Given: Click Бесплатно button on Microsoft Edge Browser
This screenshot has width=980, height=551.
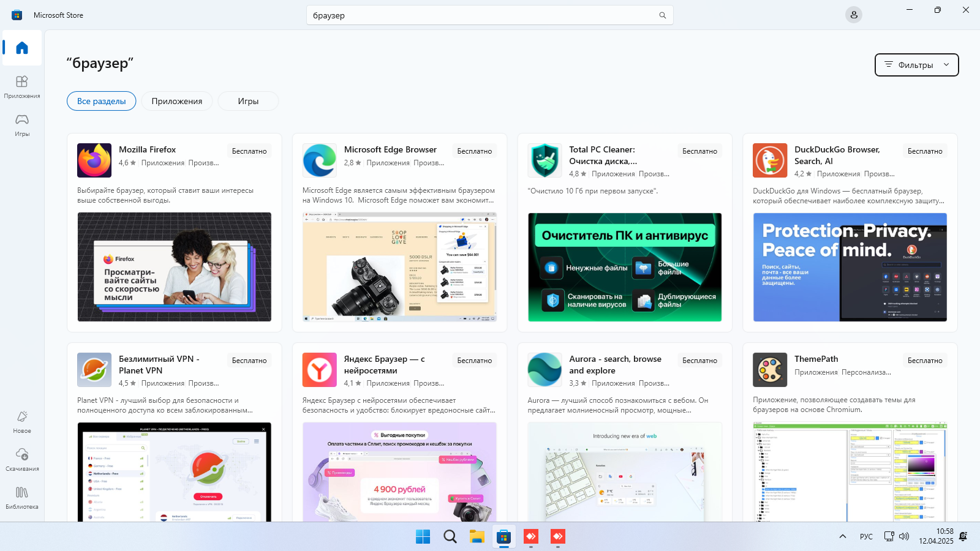Looking at the screenshot, I should pyautogui.click(x=474, y=151).
